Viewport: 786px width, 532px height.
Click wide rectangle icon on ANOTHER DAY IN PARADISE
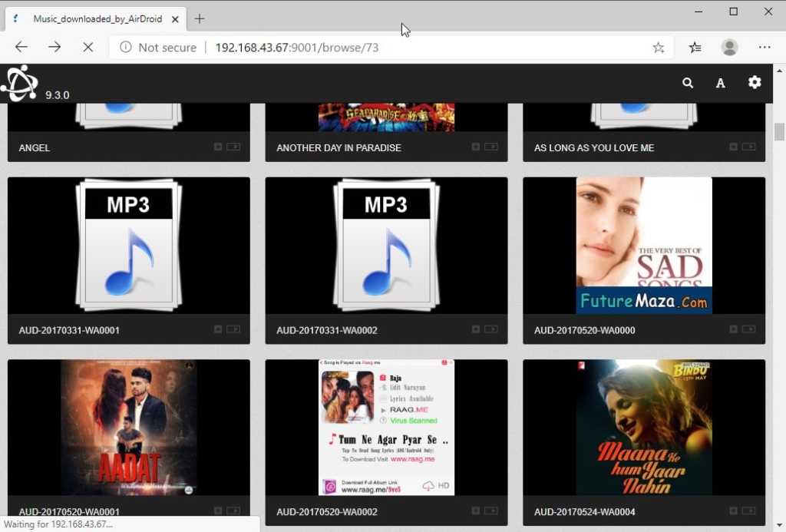pos(491,147)
